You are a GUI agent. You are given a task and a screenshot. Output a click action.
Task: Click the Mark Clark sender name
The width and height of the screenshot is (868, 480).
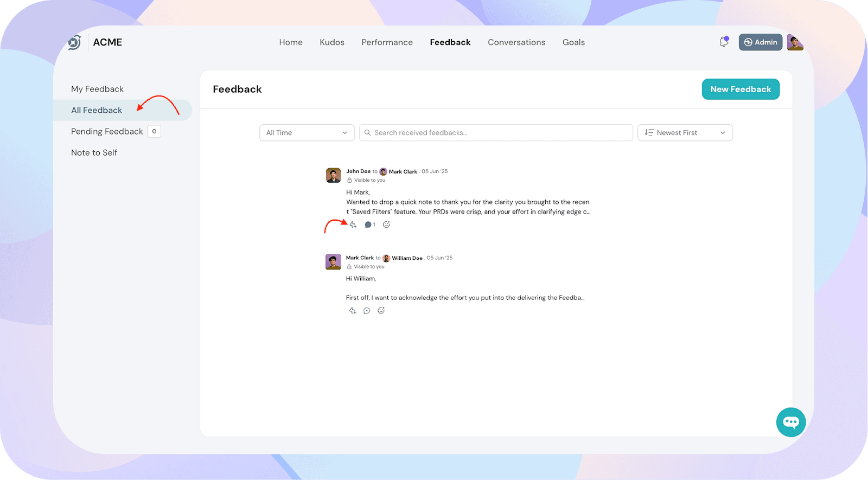360,258
